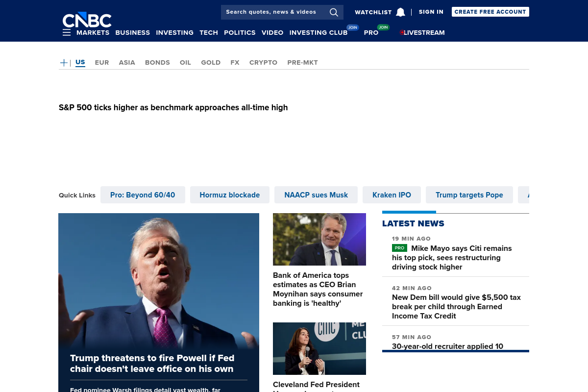Click Trump targets Pope quick link
Viewport: 588px width, 392px height.
[469, 195]
